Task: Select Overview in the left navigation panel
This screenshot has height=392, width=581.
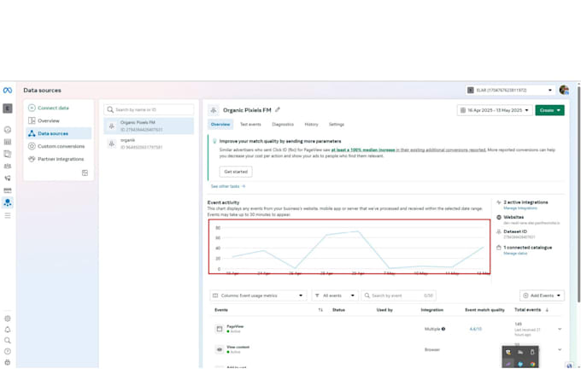Action: pos(59,120)
